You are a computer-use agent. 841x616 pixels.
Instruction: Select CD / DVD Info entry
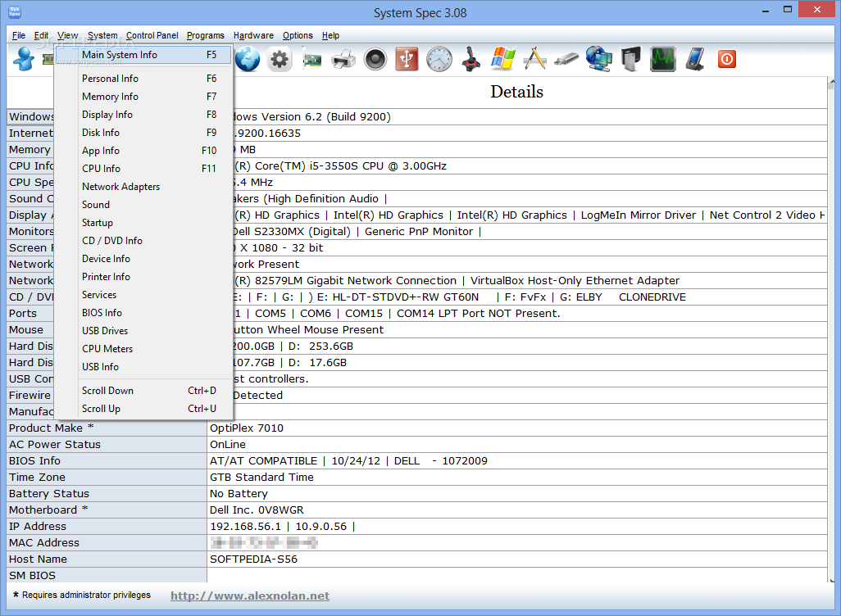[x=143, y=241]
